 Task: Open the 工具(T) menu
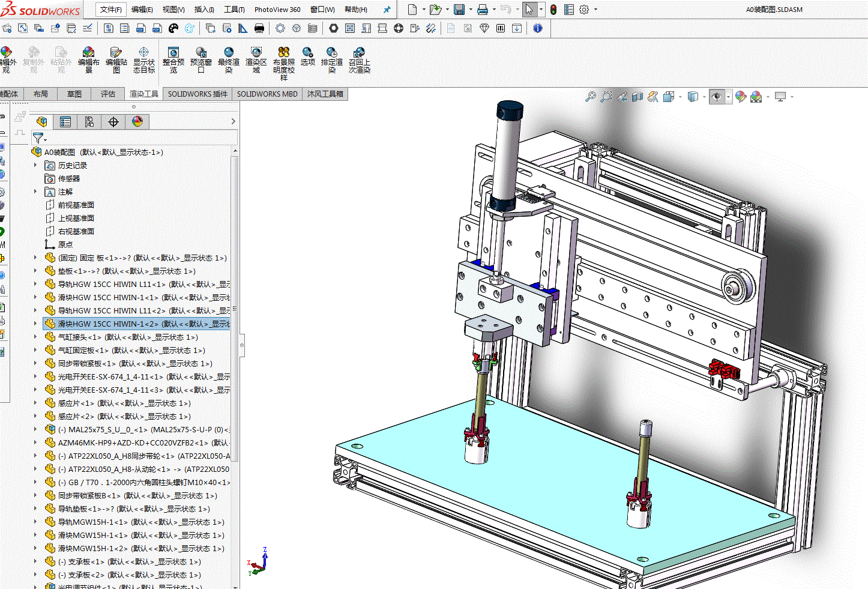234,10
